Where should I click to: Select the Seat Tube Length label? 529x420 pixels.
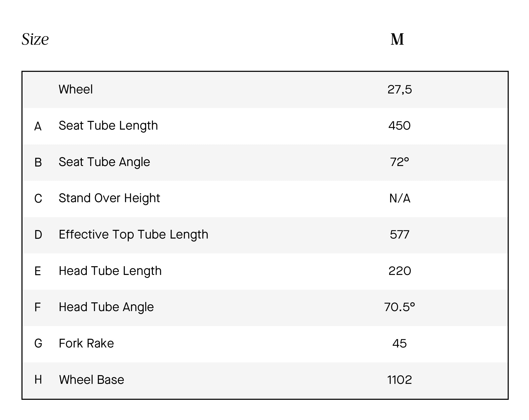108,126
